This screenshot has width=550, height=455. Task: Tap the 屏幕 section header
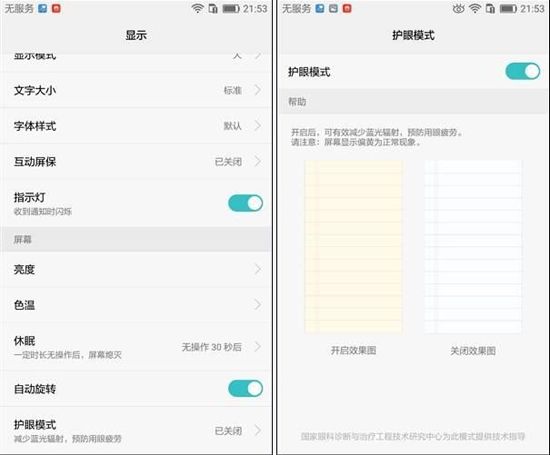(x=136, y=239)
